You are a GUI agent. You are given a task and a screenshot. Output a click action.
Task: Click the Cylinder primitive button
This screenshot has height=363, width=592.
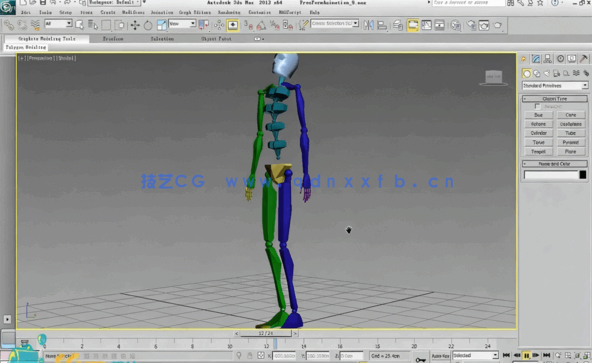click(x=538, y=133)
